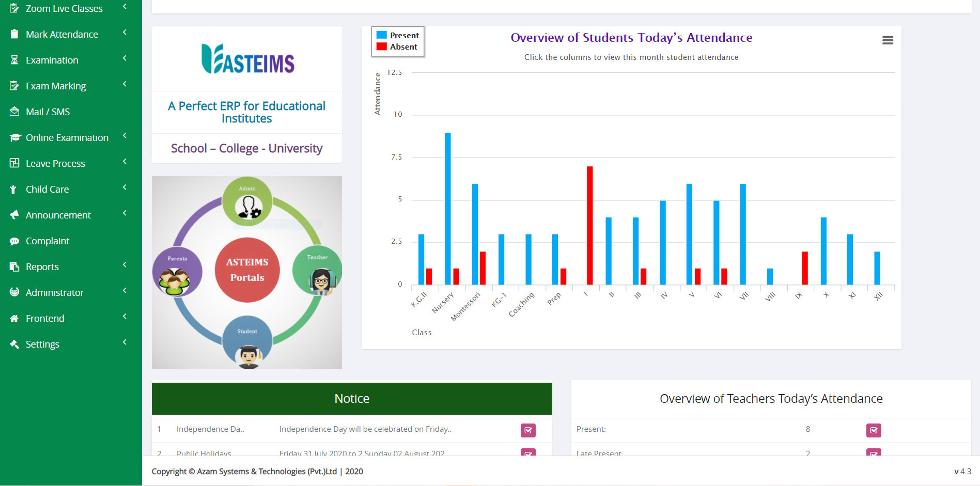
Task: Click the Mark Attendance clipboard icon
Action: click(14, 34)
